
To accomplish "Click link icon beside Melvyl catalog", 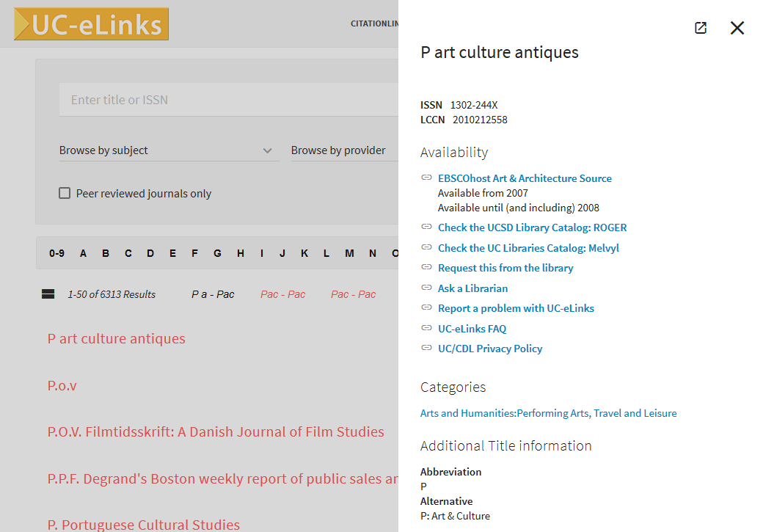I will pos(427,247).
